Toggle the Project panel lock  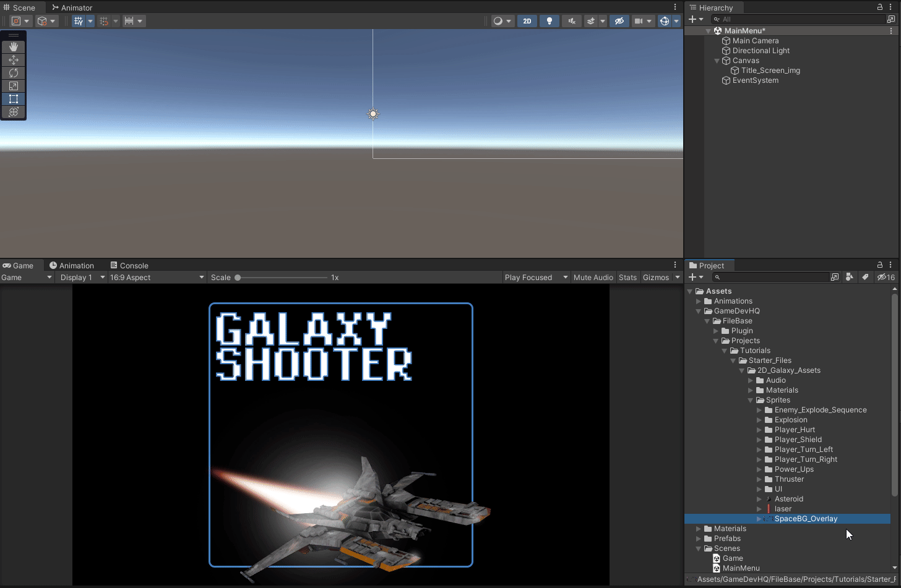click(880, 265)
